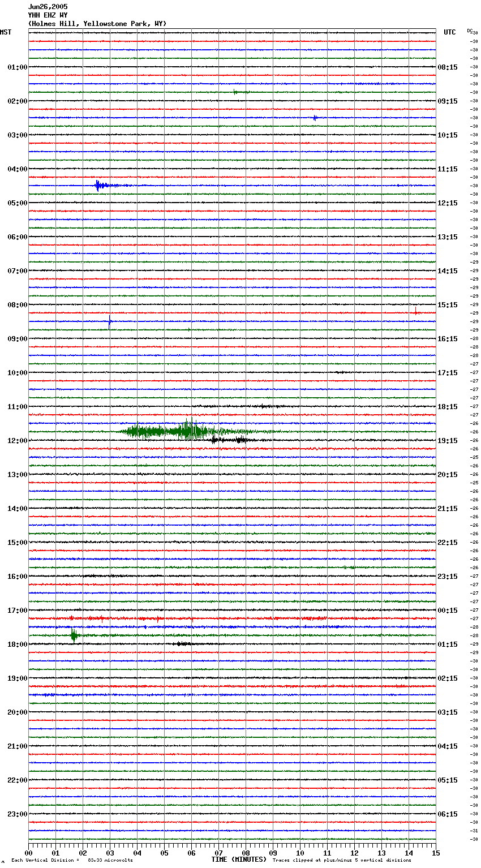Click the minute axis tick label 00
The height and width of the screenshot is (868, 481).
pos(28,853)
